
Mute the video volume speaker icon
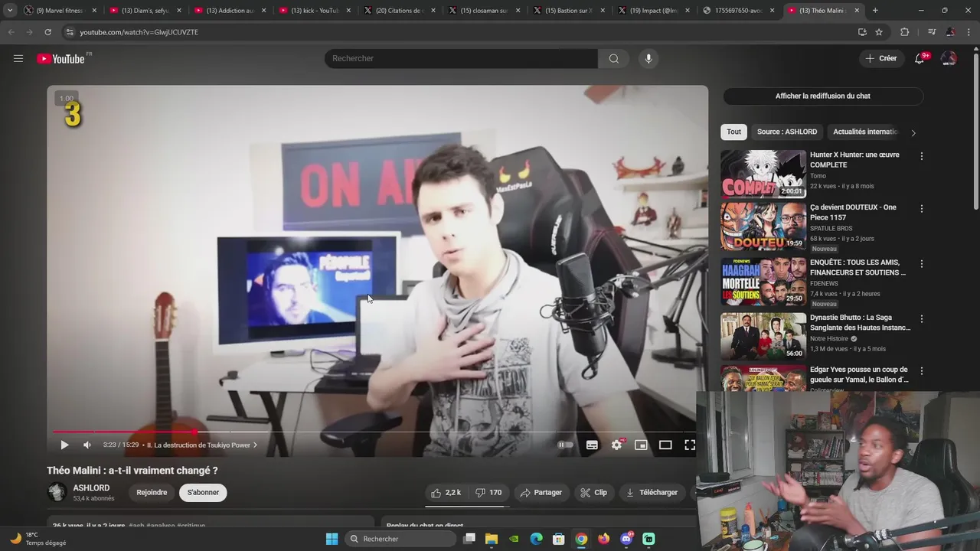coord(87,445)
